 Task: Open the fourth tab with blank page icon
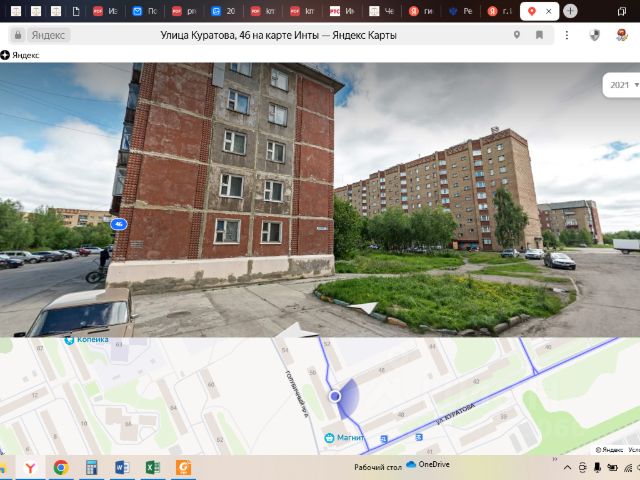[76, 11]
